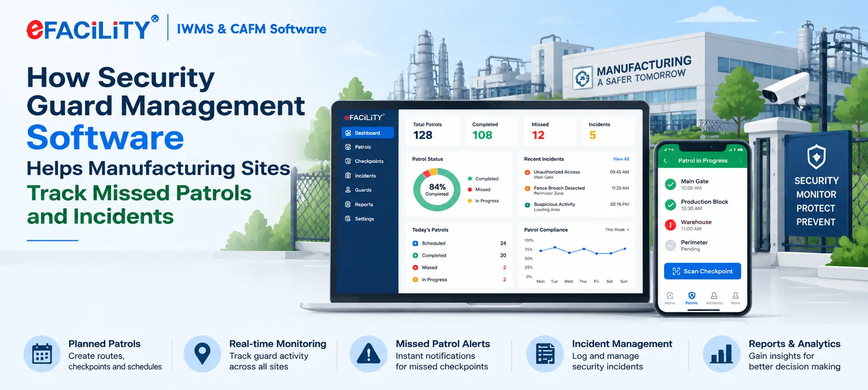Tap the green check beside Production Block
Screen dimensions: 868x390
coord(670,205)
